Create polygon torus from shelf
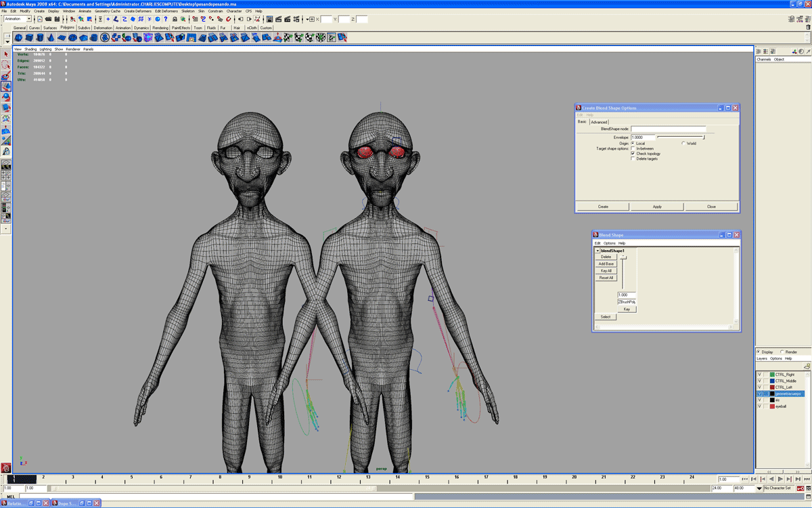Screen dimensions: 812x508 [x=72, y=37]
